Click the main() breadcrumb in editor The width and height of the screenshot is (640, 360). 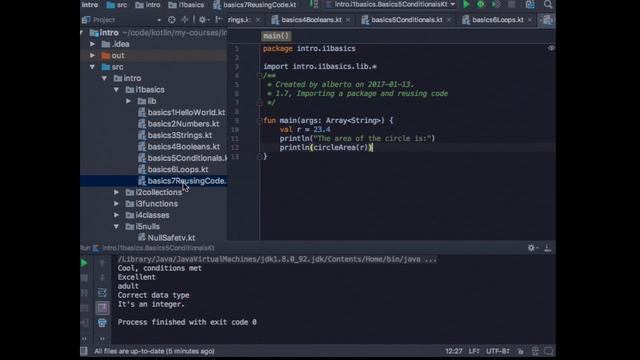[x=276, y=36]
